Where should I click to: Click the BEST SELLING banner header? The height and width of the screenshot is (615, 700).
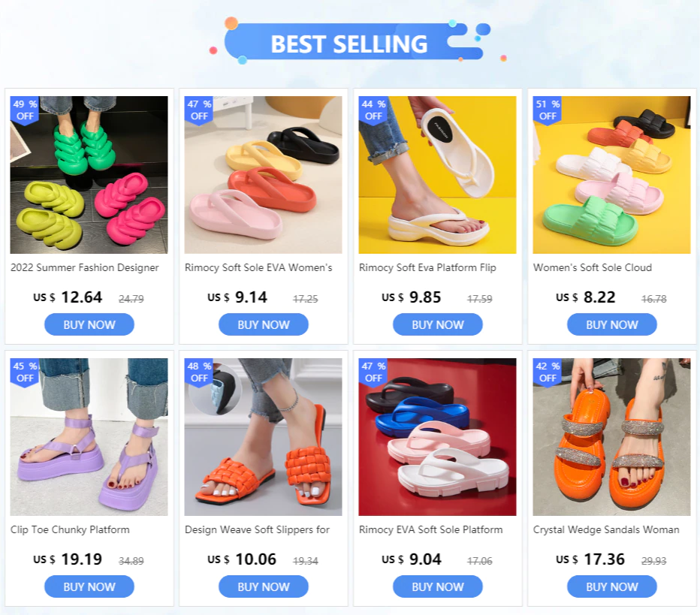[349, 44]
